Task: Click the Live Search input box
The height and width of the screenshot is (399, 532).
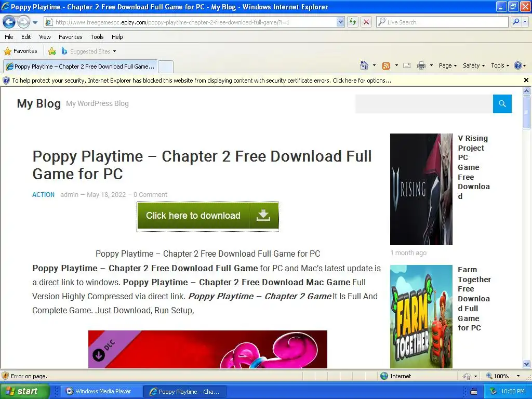Action: point(443,22)
